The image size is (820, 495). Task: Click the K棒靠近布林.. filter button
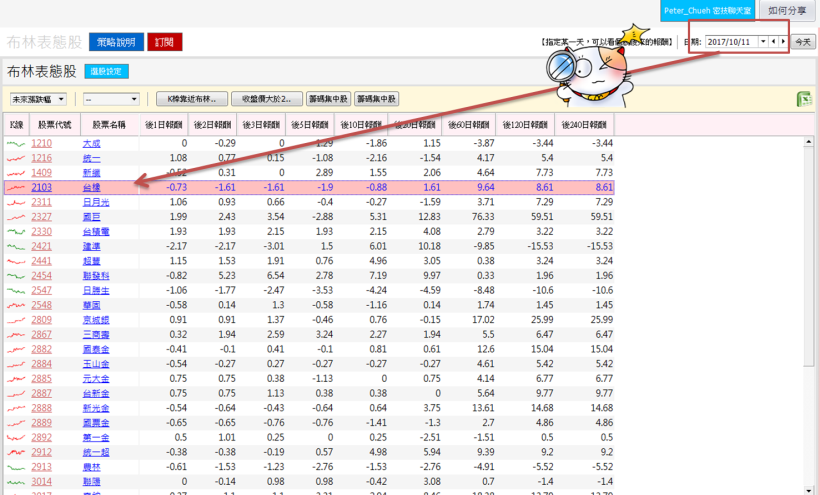point(192,99)
